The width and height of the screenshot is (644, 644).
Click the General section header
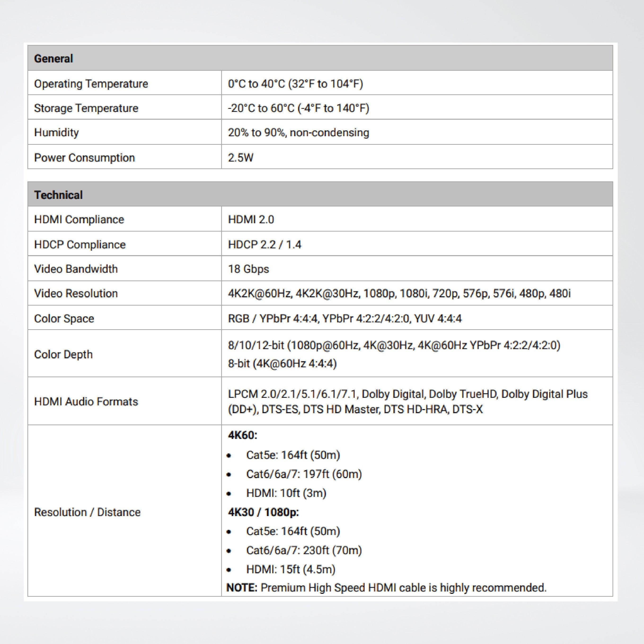[x=53, y=59]
